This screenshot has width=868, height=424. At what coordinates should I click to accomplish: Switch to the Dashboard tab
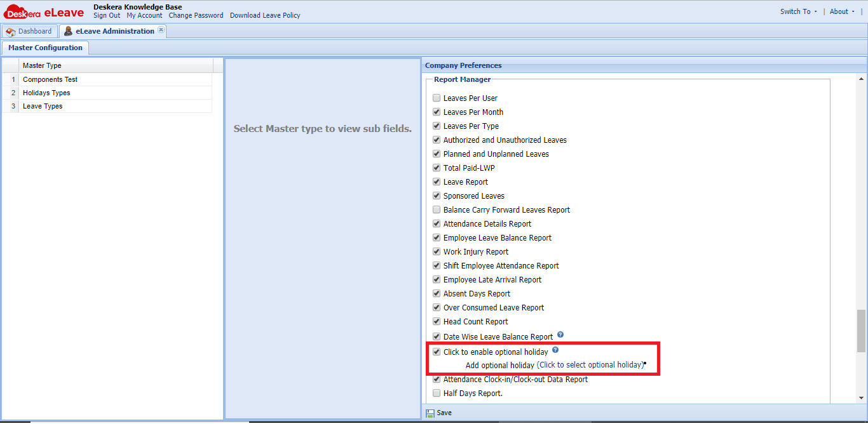(x=29, y=31)
